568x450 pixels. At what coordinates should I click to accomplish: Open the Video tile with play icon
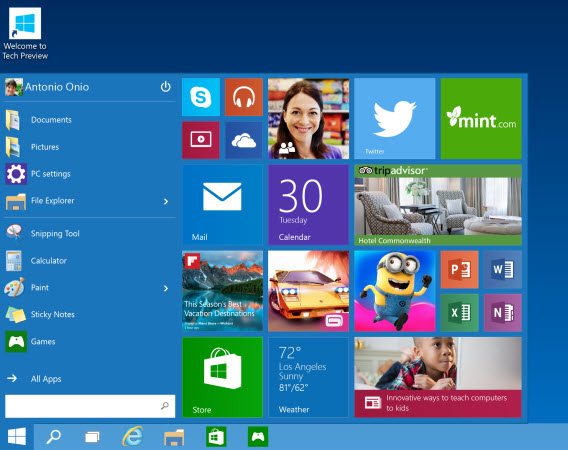pyautogui.click(x=201, y=140)
